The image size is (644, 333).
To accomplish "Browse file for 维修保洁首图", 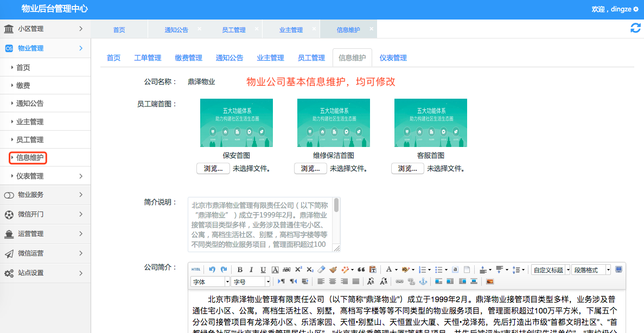I will (310, 168).
